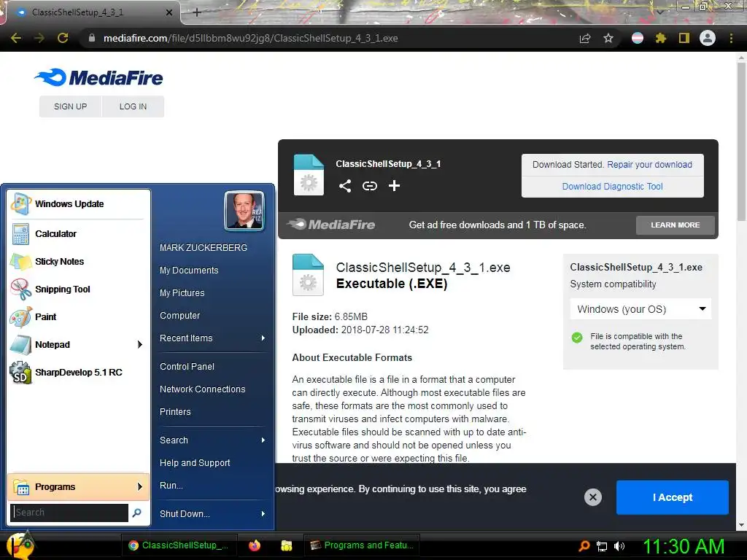Open Sticky Notes app

79,262
